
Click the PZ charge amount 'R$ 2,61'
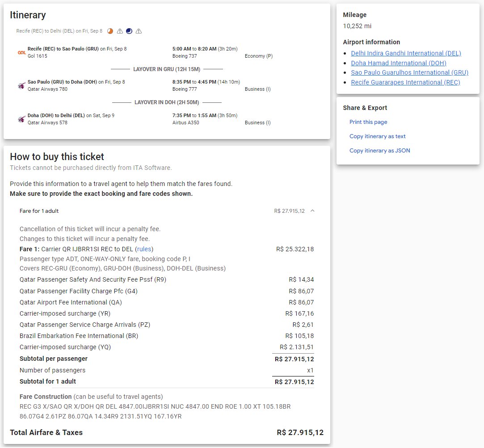pos(303,325)
